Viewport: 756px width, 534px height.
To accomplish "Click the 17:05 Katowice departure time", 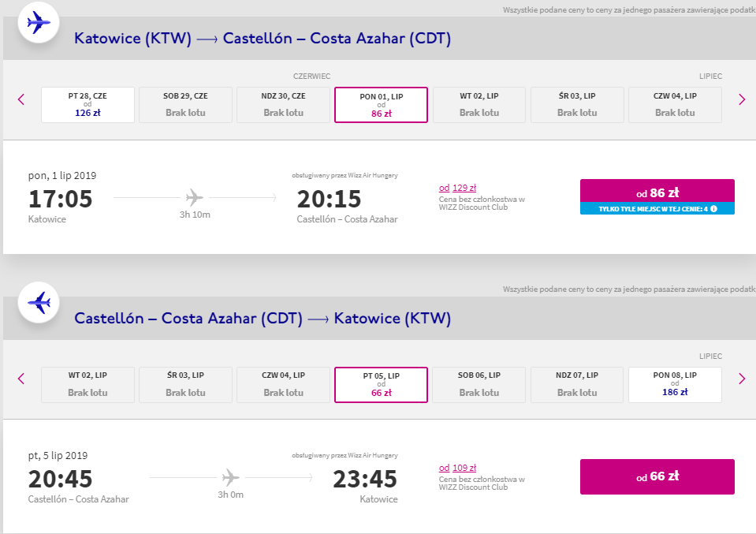I will click(x=60, y=199).
